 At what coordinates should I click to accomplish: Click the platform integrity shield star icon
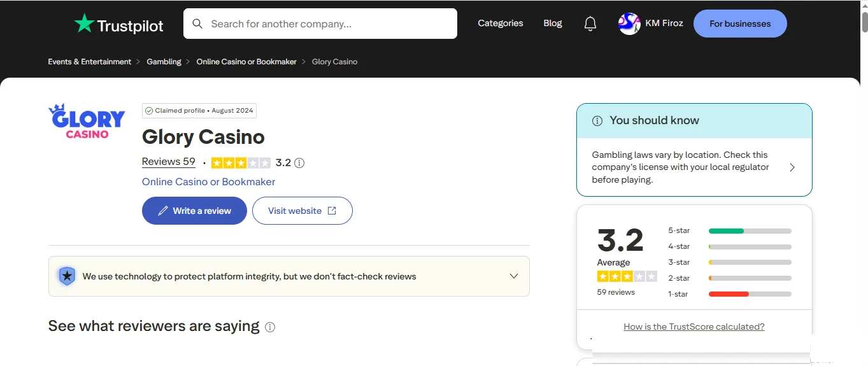pos(67,276)
